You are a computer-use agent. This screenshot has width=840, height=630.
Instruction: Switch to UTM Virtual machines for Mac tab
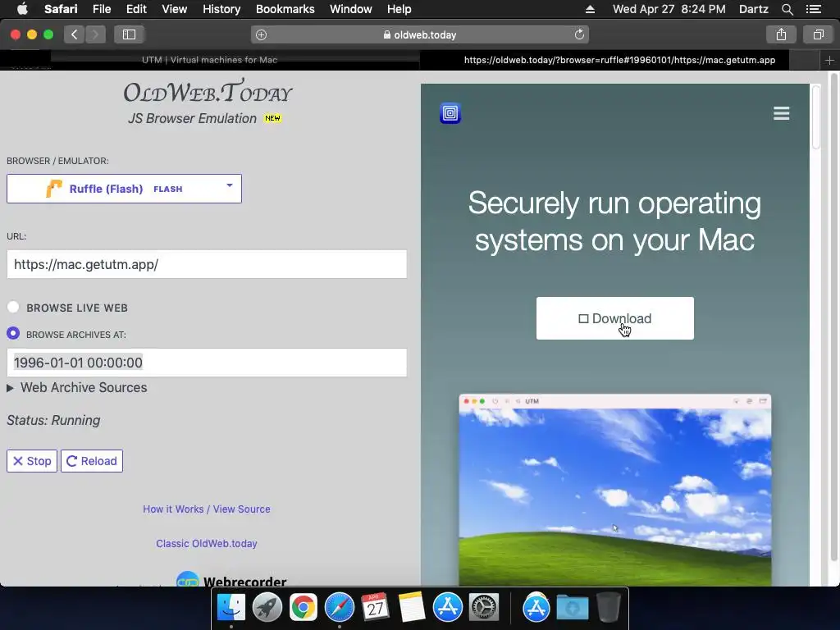(209, 60)
